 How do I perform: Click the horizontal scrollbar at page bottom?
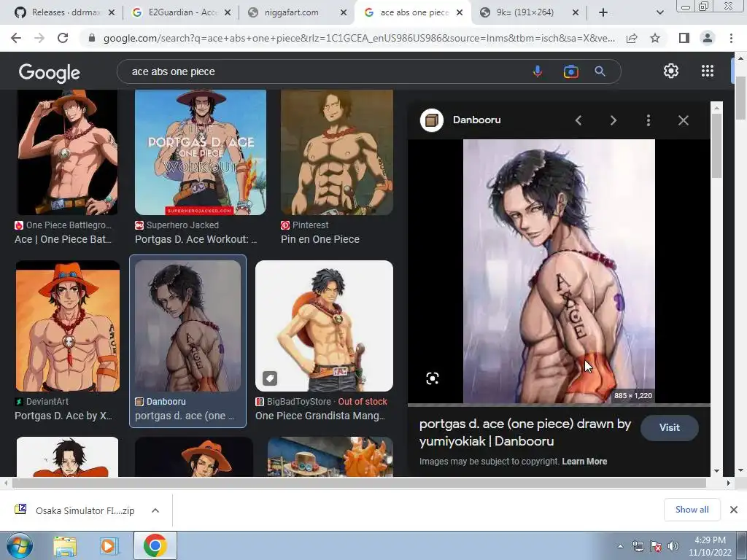point(359,483)
